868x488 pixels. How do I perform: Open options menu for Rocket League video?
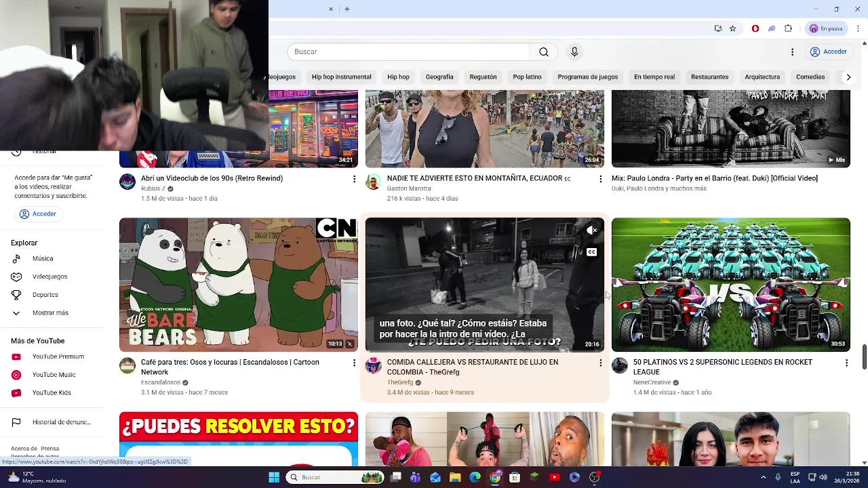pos(846,363)
